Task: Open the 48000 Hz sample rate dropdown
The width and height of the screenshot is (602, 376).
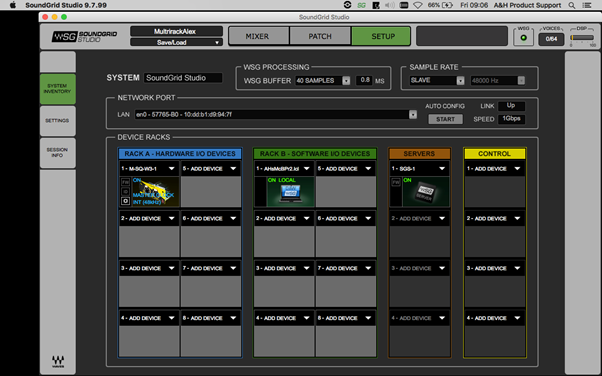Action: coord(498,80)
